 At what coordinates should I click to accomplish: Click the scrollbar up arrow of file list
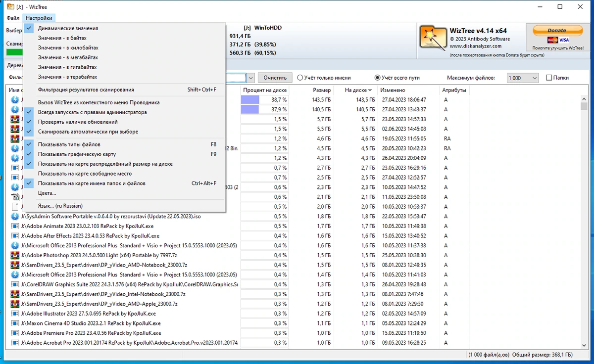point(584,99)
